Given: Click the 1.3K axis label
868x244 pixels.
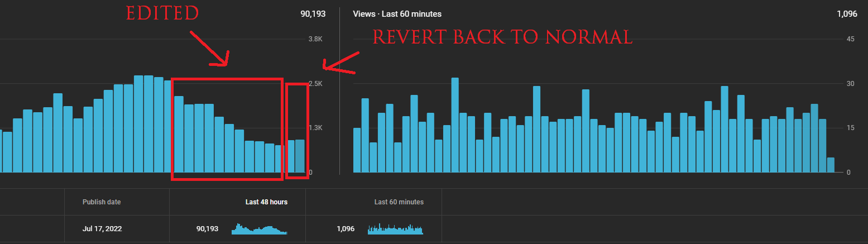Looking at the screenshot, I should click(315, 128).
